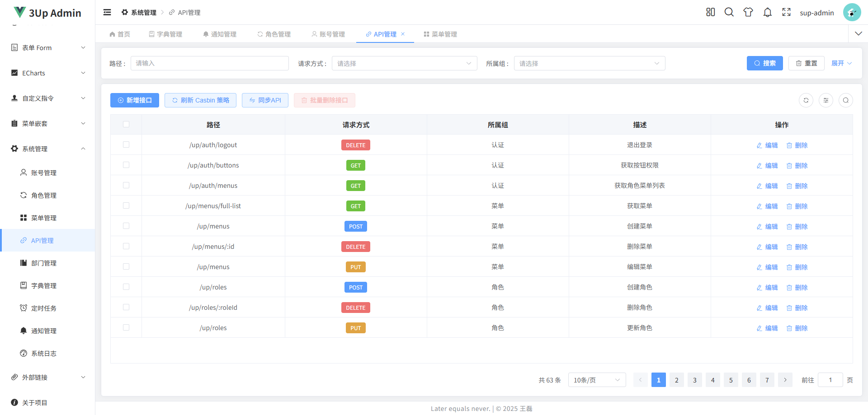Viewport: 868px width, 415px height.
Task: Collapse the sidebar with the hamburger icon
Action: 107,12
